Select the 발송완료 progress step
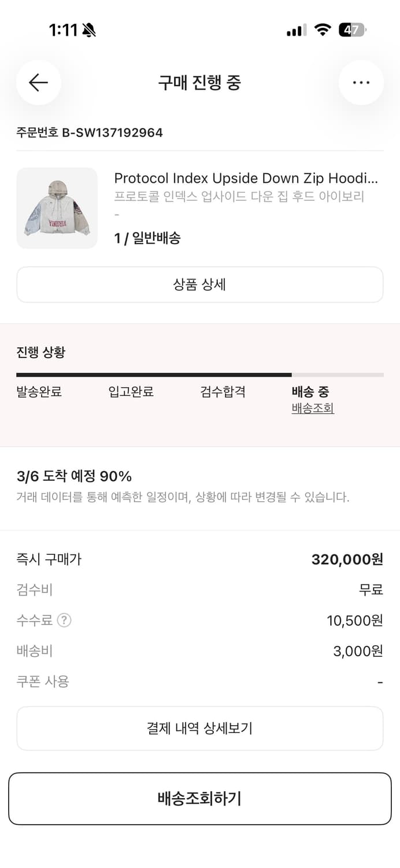Viewport: 400px width, 868px height. (39, 392)
